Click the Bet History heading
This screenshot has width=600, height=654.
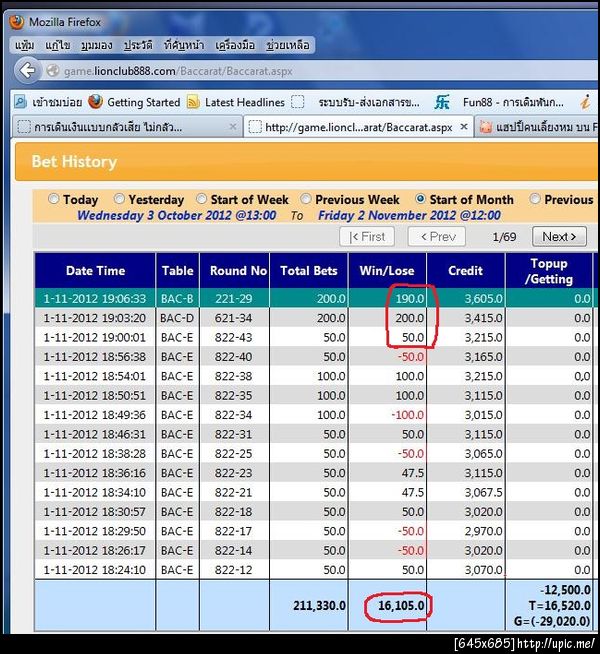pos(74,161)
